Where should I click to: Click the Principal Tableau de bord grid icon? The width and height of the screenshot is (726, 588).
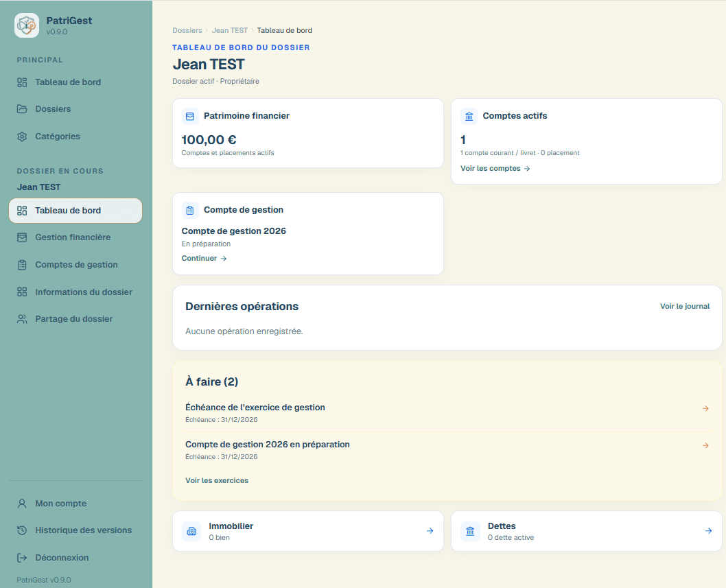click(x=22, y=82)
